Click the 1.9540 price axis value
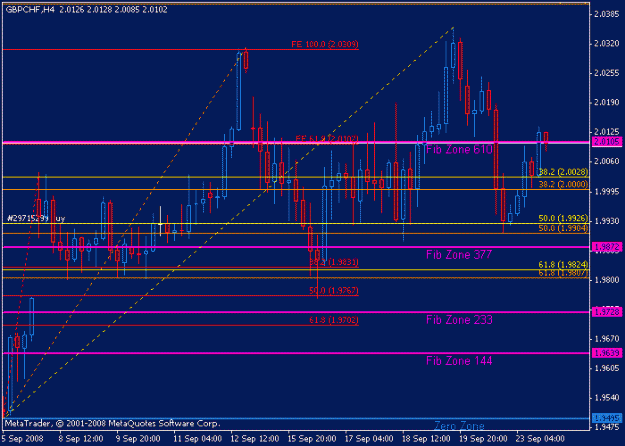 (x=607, y=398)
